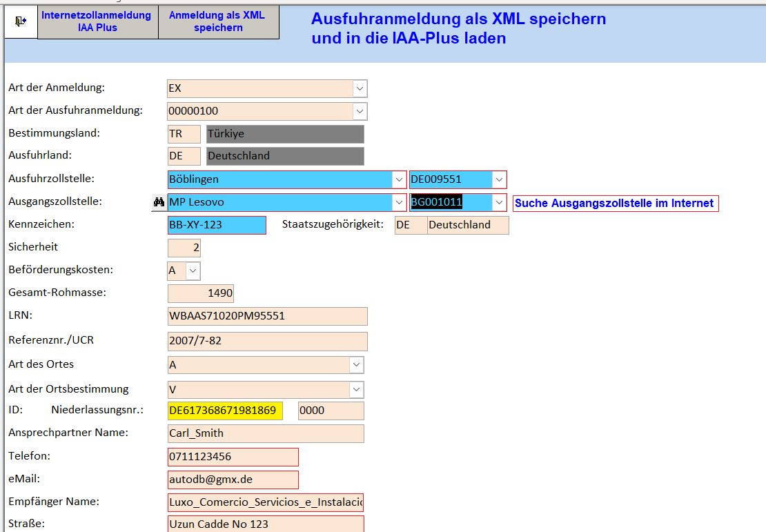
Task: Select the LRN input field
Action: (267, 316)
